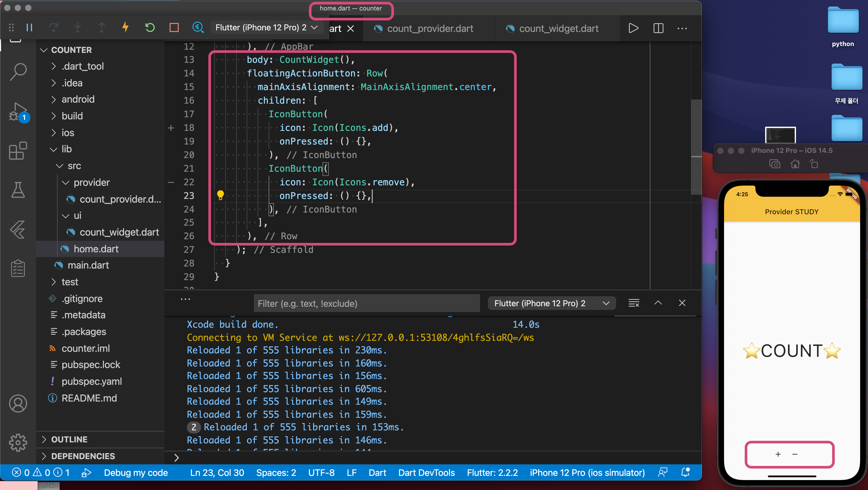Maximize the debug console panel

[x=658, y=303]
